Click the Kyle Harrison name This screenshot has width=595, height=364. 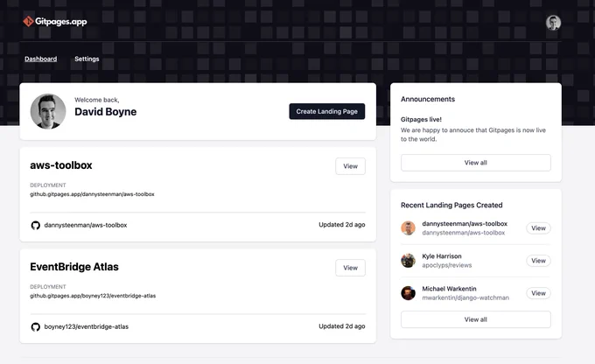click(x=442, y=256)
